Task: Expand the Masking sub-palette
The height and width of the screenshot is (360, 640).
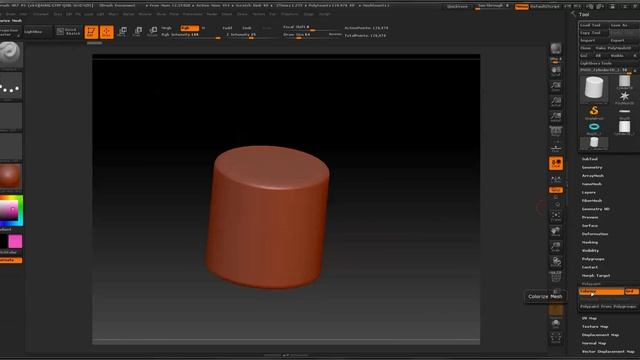Action: tap(590, 242)
